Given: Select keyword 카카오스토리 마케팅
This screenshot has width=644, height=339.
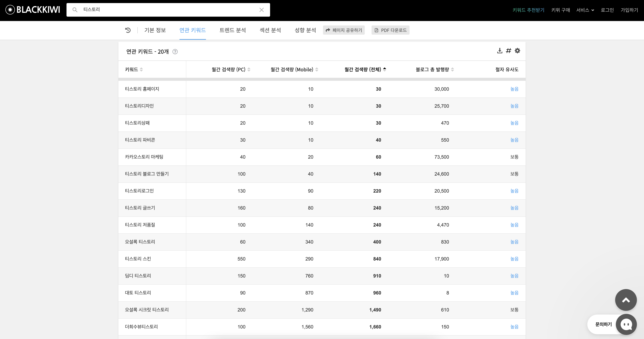Looking at the screenshot, I should (x=144, y=157).
